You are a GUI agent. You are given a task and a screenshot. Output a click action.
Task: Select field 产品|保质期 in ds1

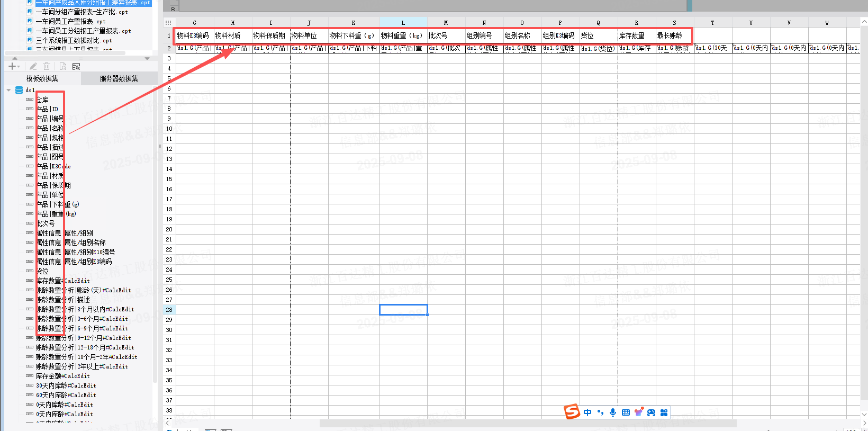tap(53, 185)
